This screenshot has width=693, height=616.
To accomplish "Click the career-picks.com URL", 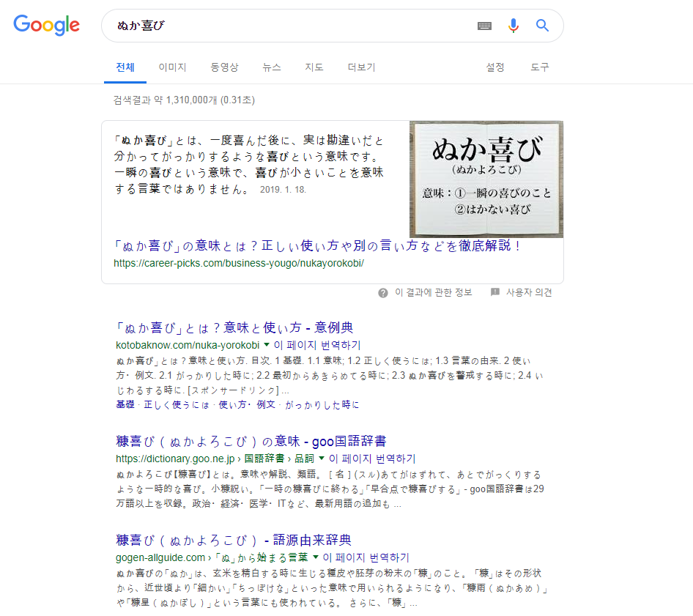I will tap(239, 264).
